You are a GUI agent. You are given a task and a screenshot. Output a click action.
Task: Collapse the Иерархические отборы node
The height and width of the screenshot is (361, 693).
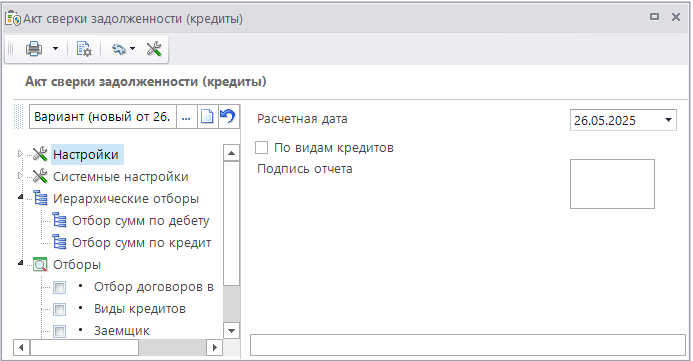point(20,198)
